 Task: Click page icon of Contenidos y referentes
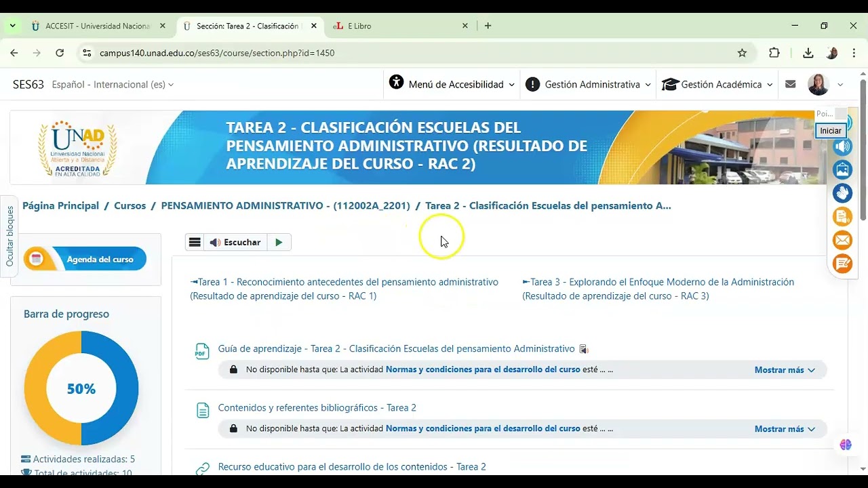coord(202,410)
